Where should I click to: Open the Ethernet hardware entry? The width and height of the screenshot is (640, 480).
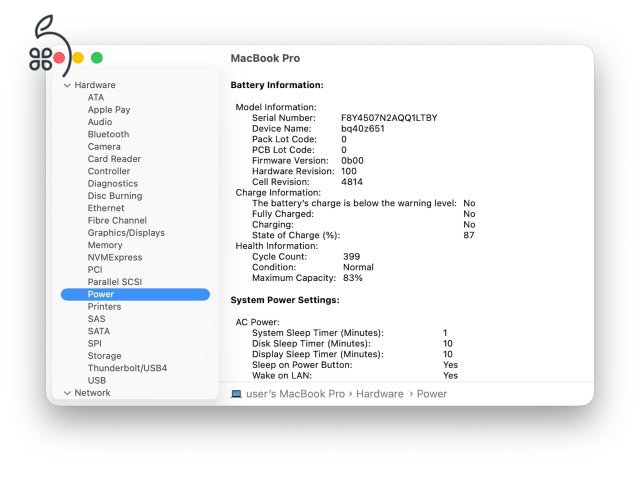pos(106,208)
